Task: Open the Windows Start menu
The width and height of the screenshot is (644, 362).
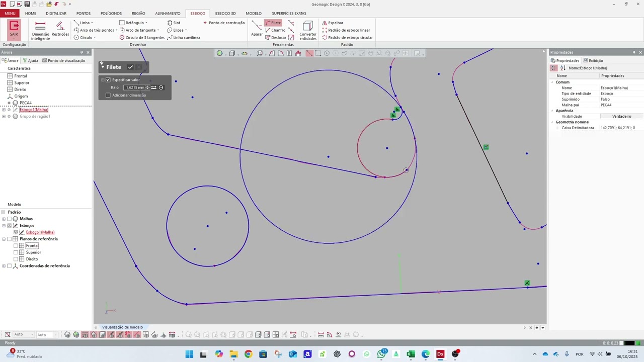Action: 189,354
